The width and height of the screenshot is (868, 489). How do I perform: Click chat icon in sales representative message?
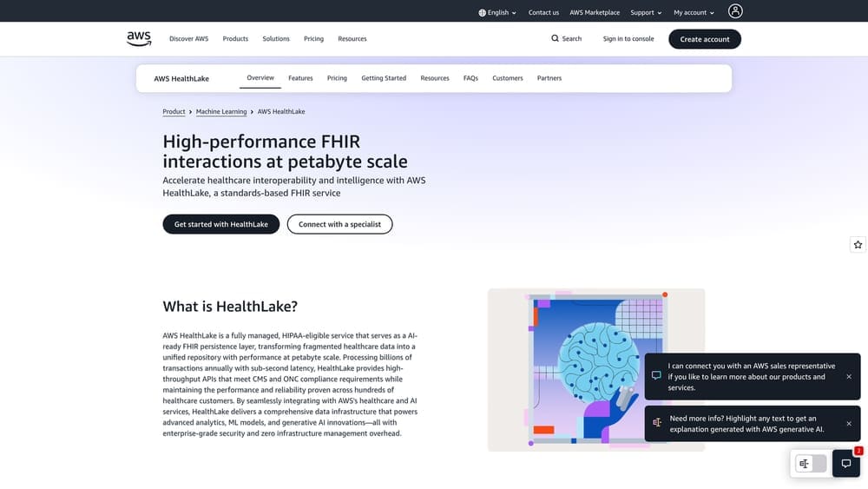point(656,375)
